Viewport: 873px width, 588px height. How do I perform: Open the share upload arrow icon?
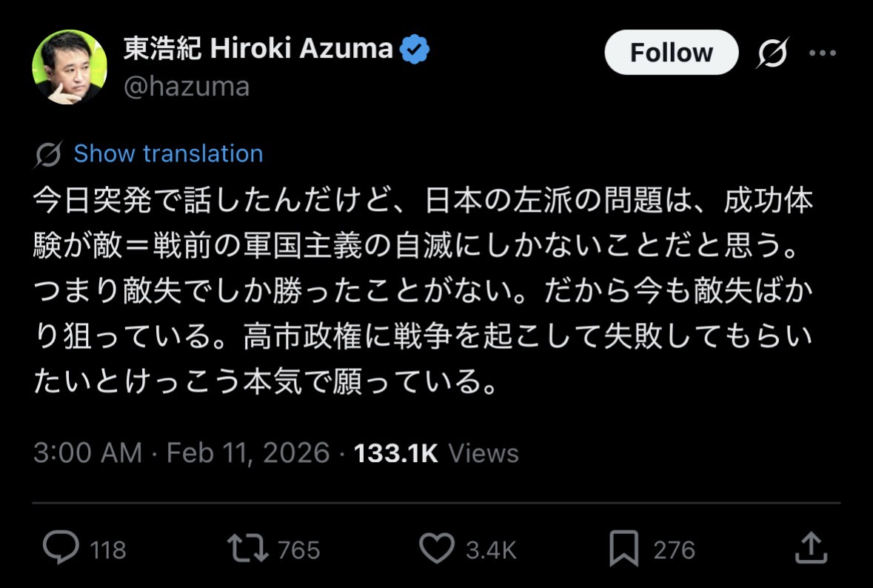pyautogui.click(x=810, y=548)
